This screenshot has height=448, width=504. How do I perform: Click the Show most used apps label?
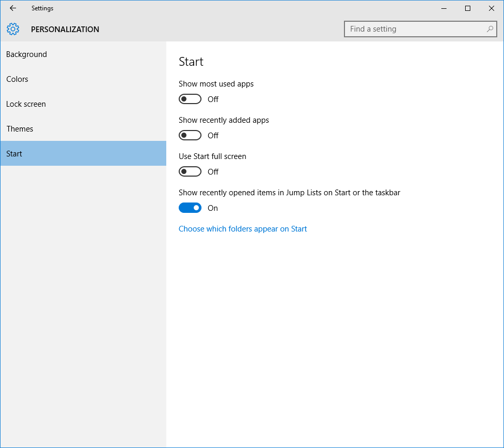(x=216, y=84)
